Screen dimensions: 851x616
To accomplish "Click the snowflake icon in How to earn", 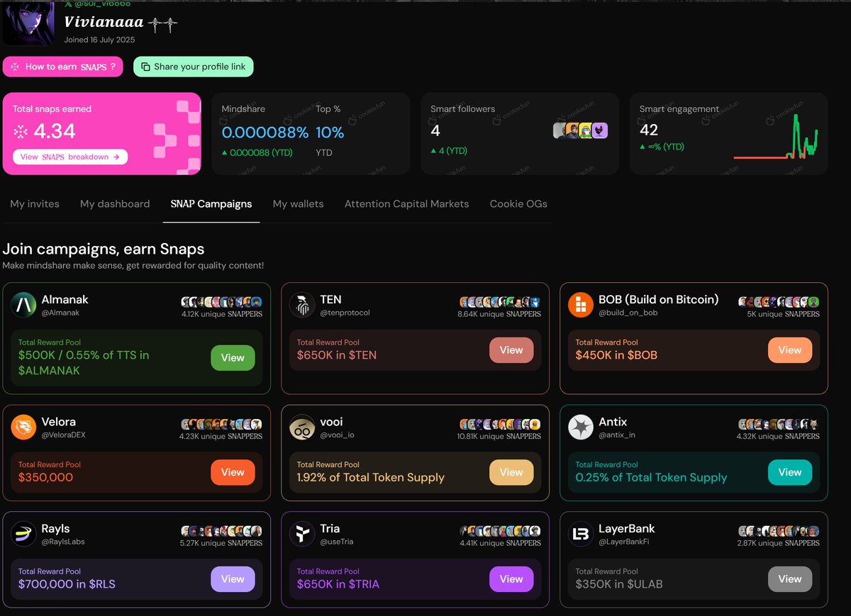I will click(15, 67).
